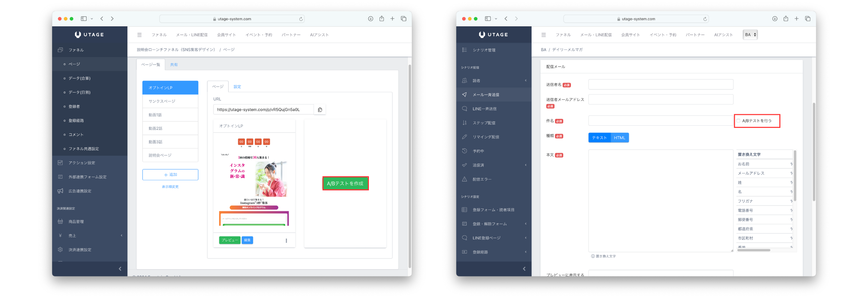This screenshot has height=298, width=868.
Task: Click シナリオ管理 list icon in right sidebar
Action: coord(464,50)
